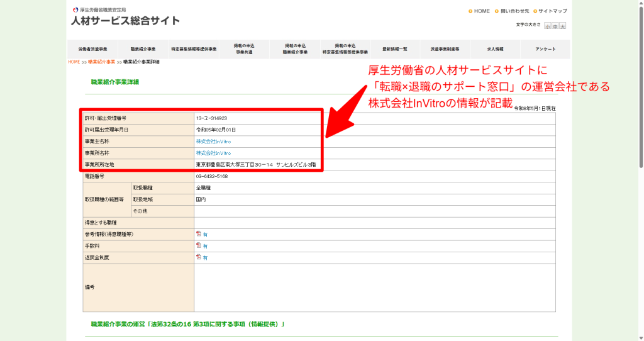Click the HOME breadcrumb link
Viewport: 644px width, 341px height.
pos(74,62)
